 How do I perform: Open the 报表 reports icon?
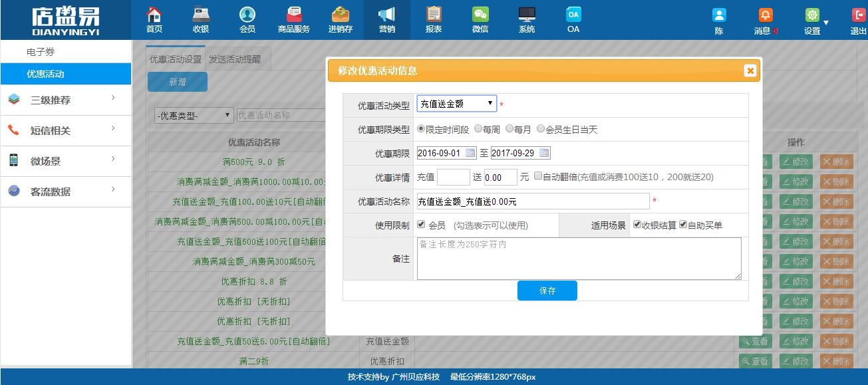pos(434,14)
